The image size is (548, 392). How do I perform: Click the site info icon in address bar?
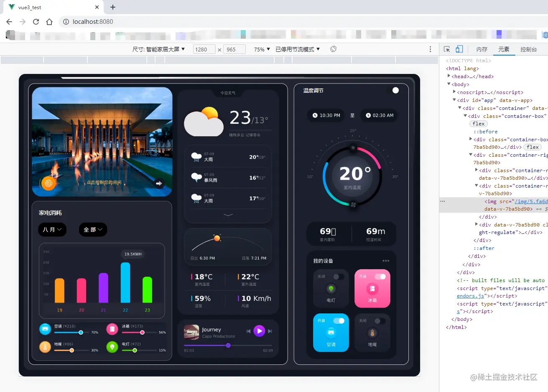[x=66, y=22]
